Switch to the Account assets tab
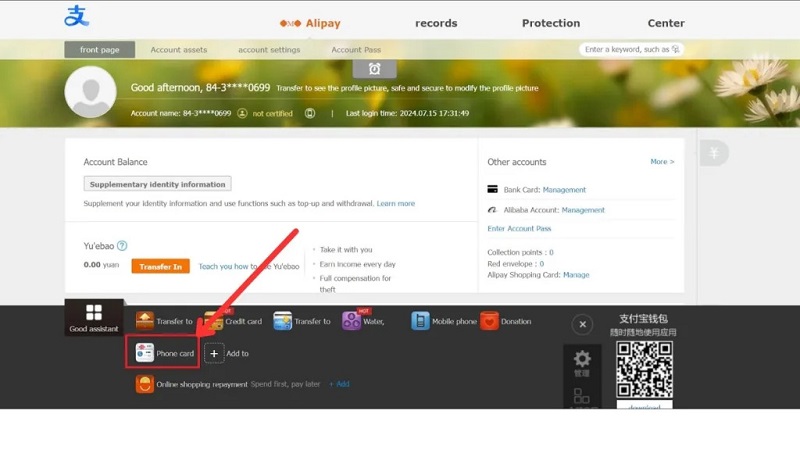Screen dimensions: 800x457 pyautogui.click(x=179, y=49)
